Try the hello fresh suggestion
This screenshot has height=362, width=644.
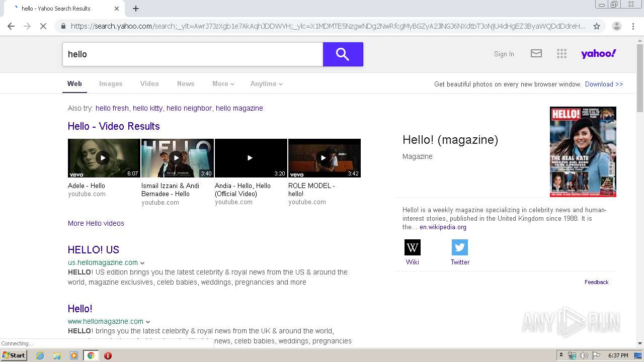[112, 108]
